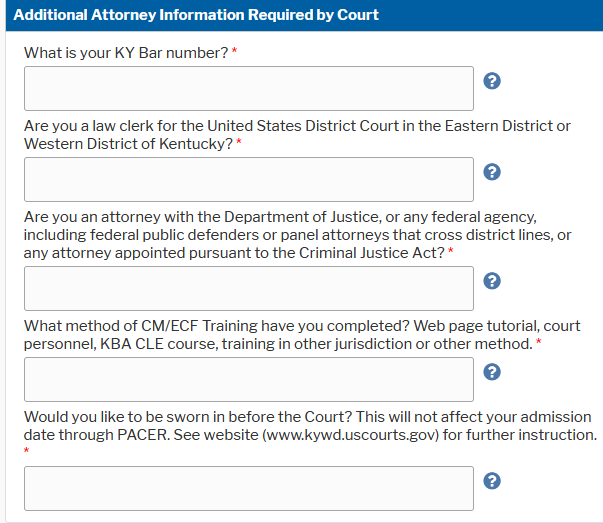
Task: Select the Department of Justice attorney answer box
Action: [248, 288]
